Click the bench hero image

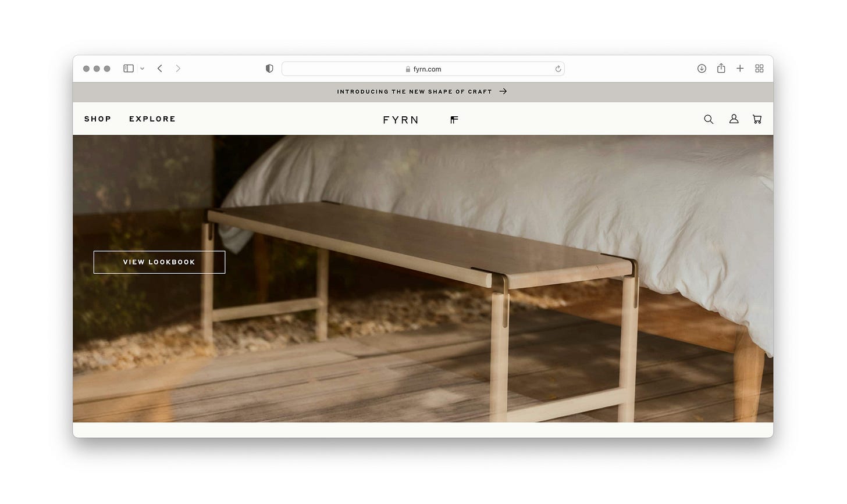click(x=423, y=278)
